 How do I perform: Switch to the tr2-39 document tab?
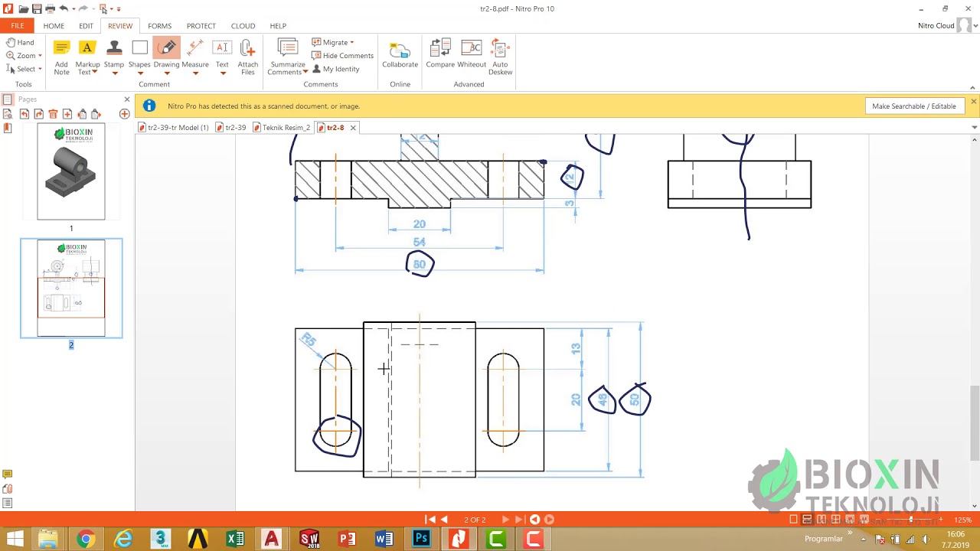coord(230,128)
